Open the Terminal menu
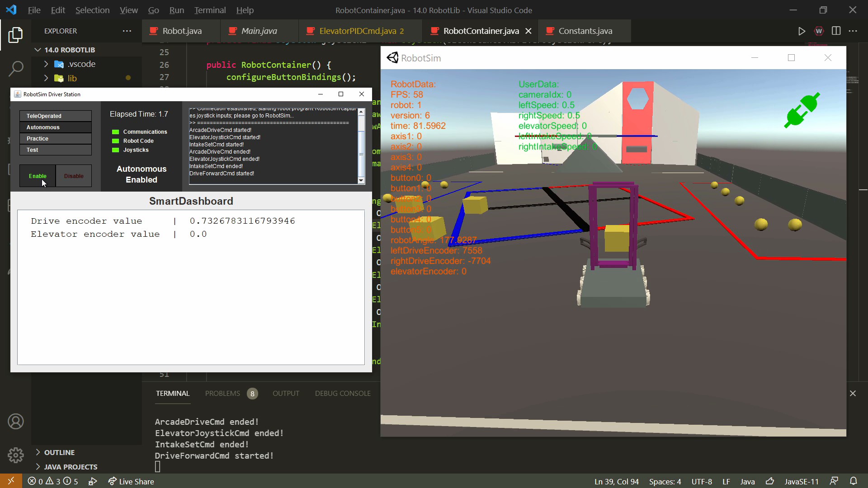The width and height of the screenshot is (868, 488). coord(210,10)
